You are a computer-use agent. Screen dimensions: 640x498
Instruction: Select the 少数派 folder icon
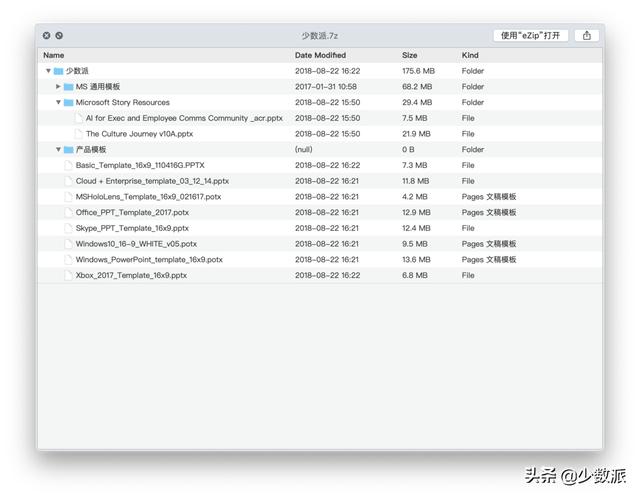coord(58,71)
